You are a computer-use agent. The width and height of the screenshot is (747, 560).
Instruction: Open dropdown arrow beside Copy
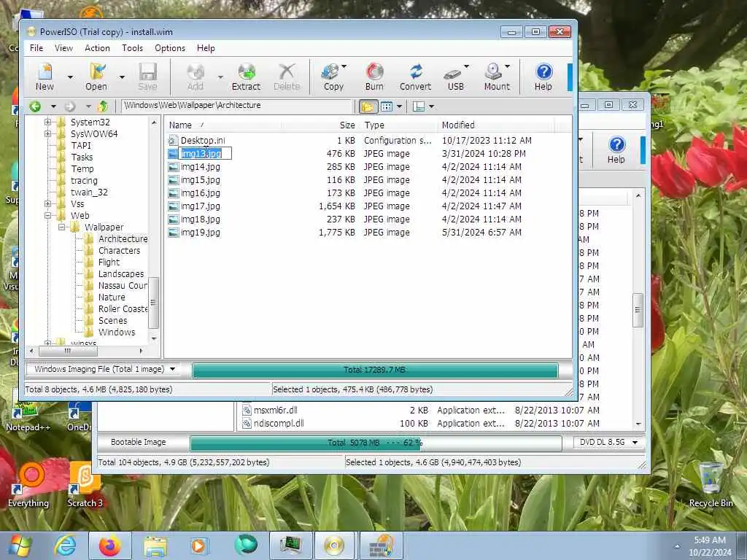point(344,66)
